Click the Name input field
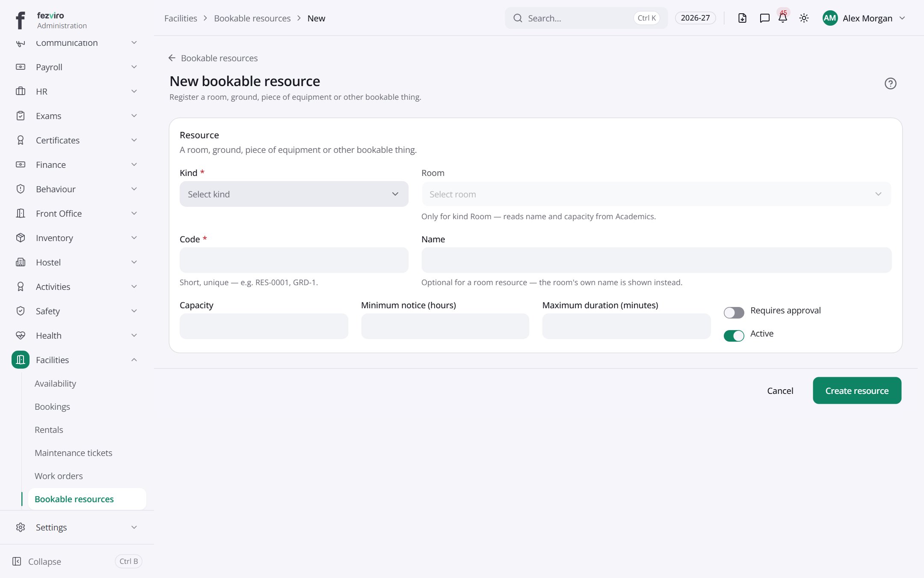The height and width of the screenshot is (578, 924). coord(656,260)
